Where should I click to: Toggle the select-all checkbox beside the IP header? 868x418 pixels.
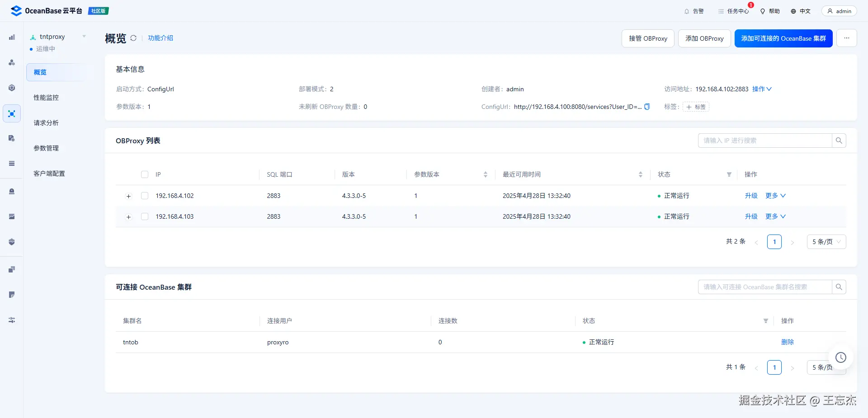(x=145, y=174)
